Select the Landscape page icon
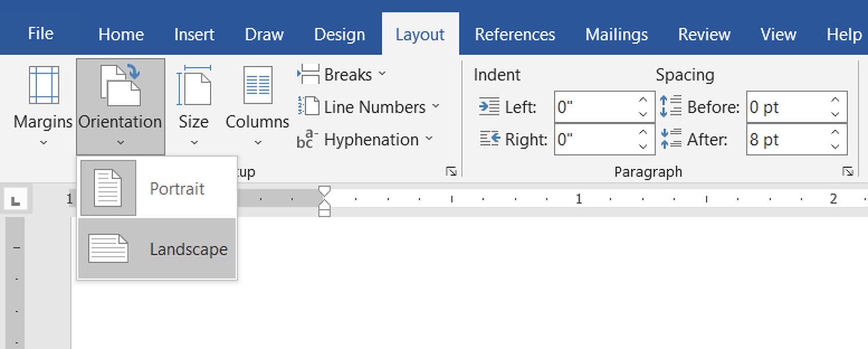Screen dimensions: 868x349 [108, 248]
